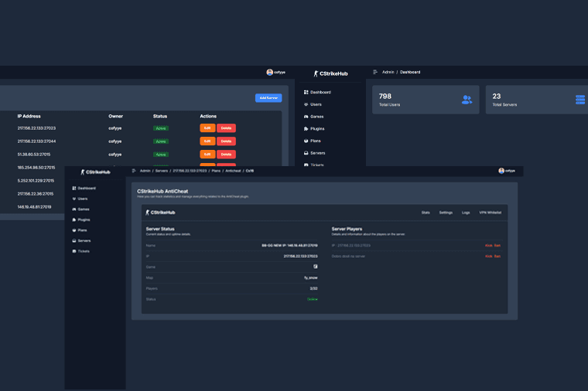Image resolution: width=588 pixels, height=391 pixels.
Task: Switch to the VPN Whitelist tab
Action: point(490,212)
